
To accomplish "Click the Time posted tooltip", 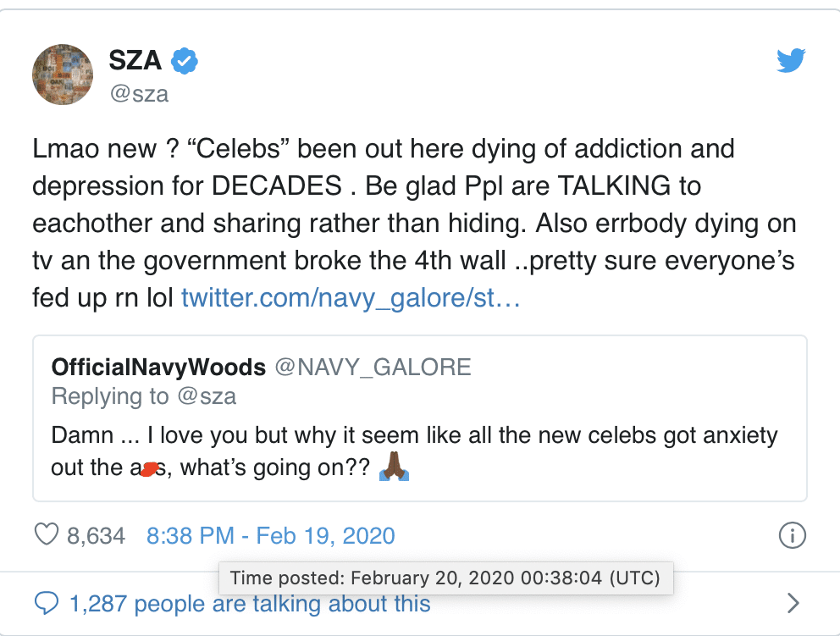I will (x=445, y=578).
